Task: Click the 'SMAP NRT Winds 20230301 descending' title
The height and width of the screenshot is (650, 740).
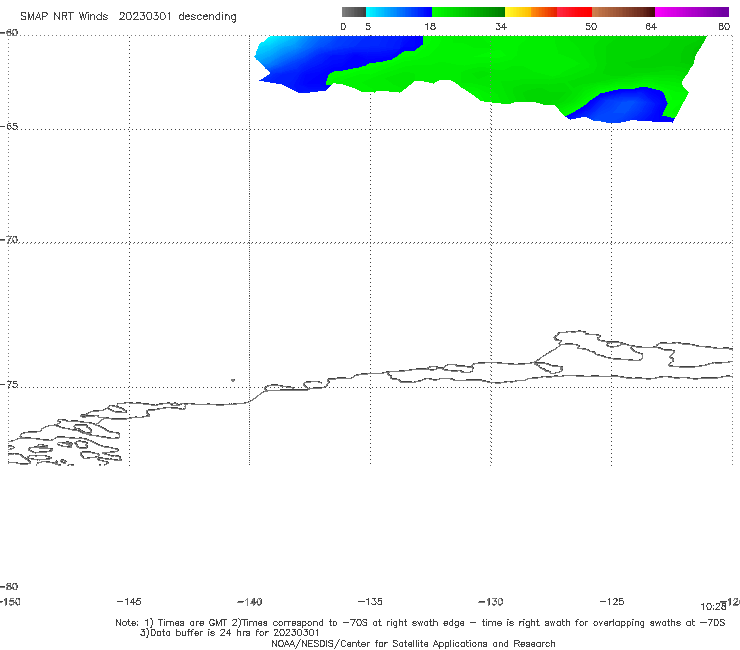Action: point(128,17)
